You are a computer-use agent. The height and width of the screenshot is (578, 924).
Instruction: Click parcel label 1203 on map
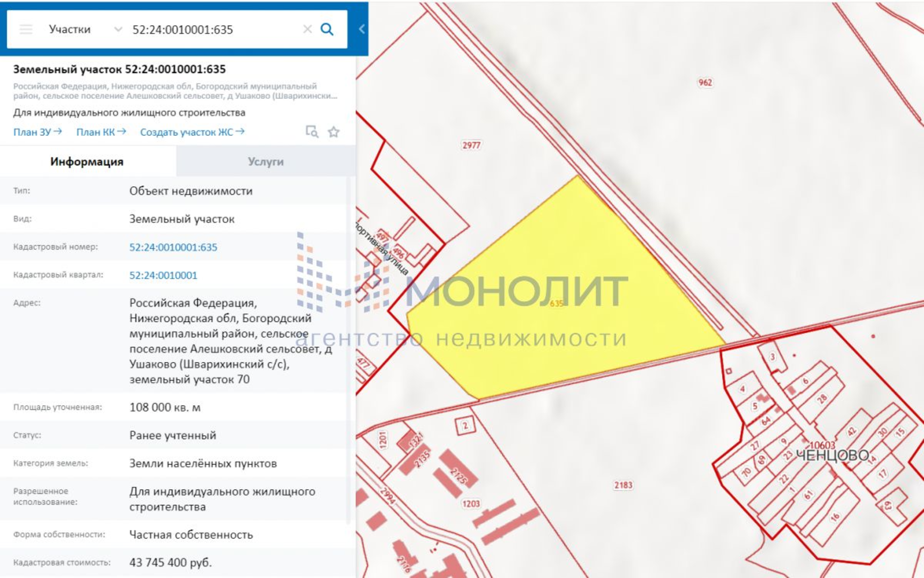click(471, 504)
